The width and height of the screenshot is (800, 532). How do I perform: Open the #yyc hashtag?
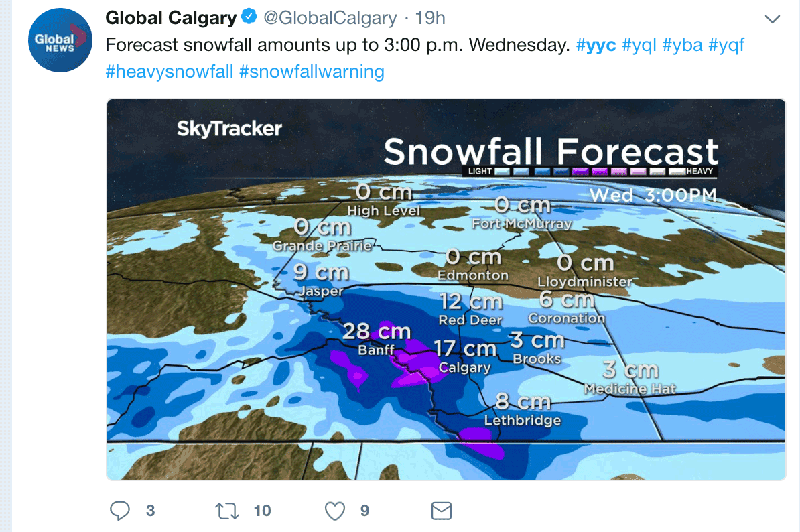pyautogui.click(x=596, y=45)
